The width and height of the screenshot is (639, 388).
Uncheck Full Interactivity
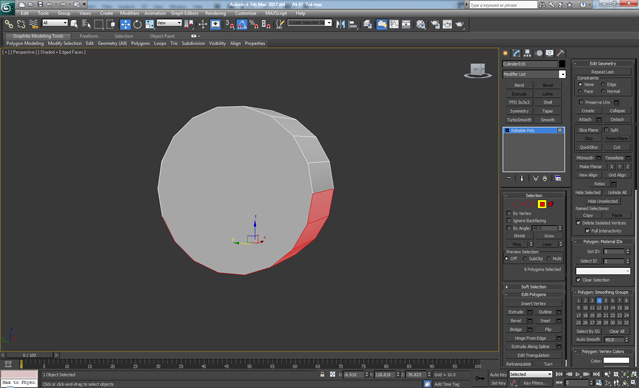click(x=587, y=231)
